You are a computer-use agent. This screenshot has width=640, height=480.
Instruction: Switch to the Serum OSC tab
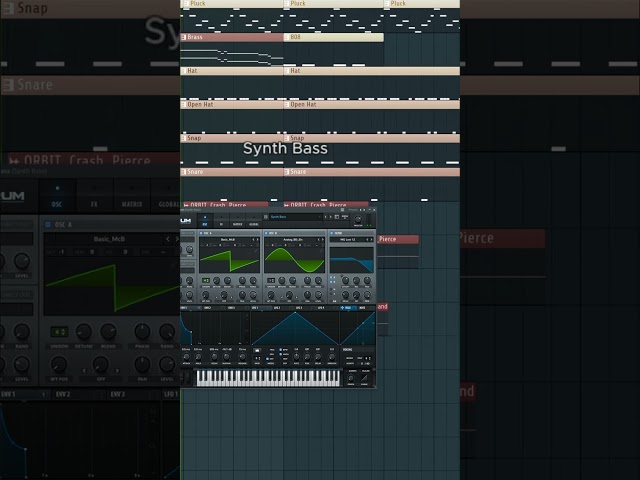tap(205, 221)
